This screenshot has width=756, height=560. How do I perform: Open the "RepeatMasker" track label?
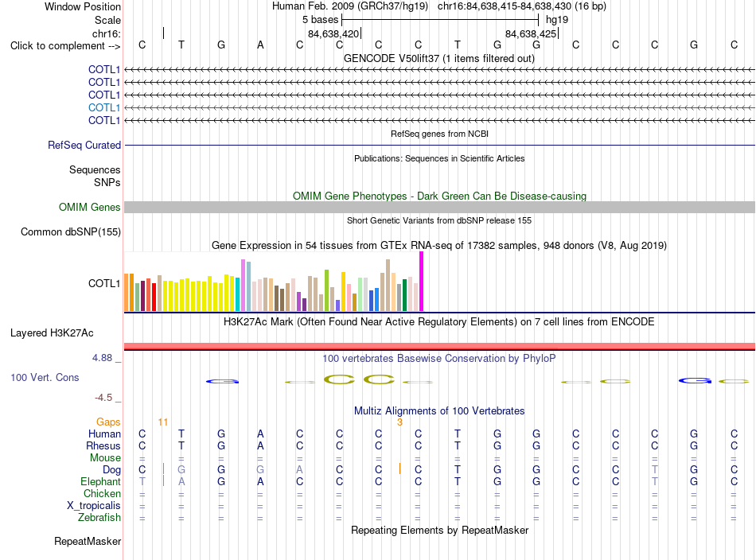[x=88, y=542]
